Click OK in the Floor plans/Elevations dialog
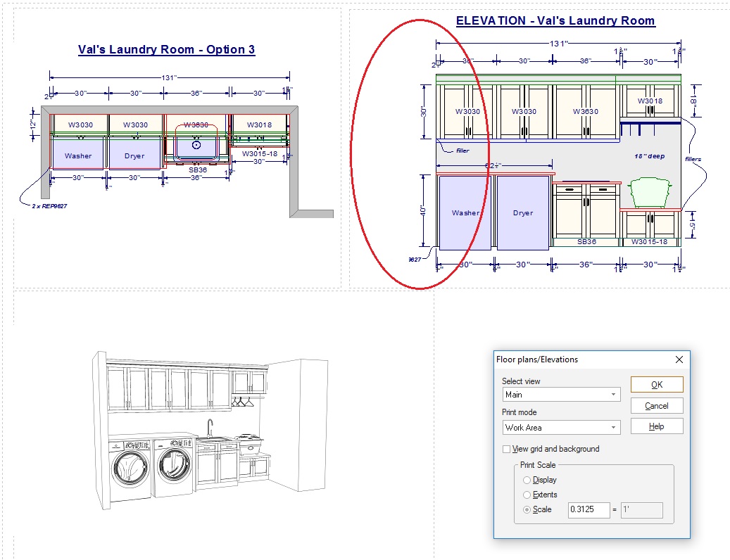 656,385
